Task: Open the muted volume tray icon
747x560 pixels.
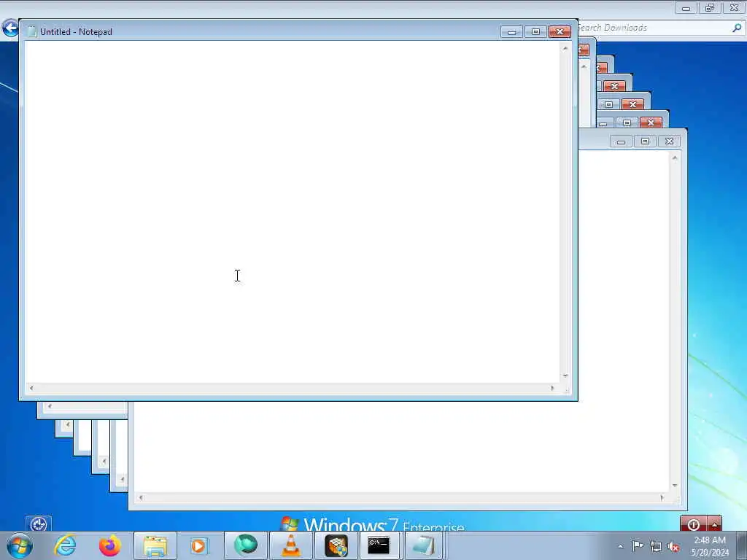Action: pyautogui.click(x=673, y=546)
